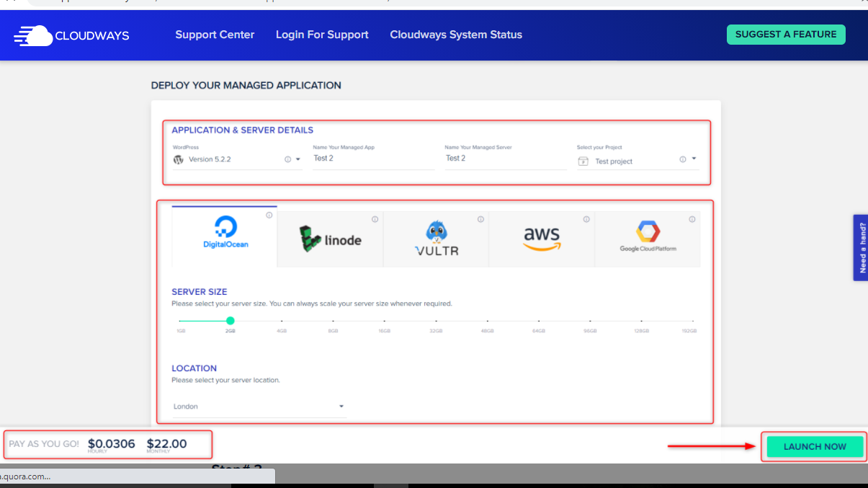
Task: Click the $0.0306 hourly price text
Action: [x=112, y=444]
